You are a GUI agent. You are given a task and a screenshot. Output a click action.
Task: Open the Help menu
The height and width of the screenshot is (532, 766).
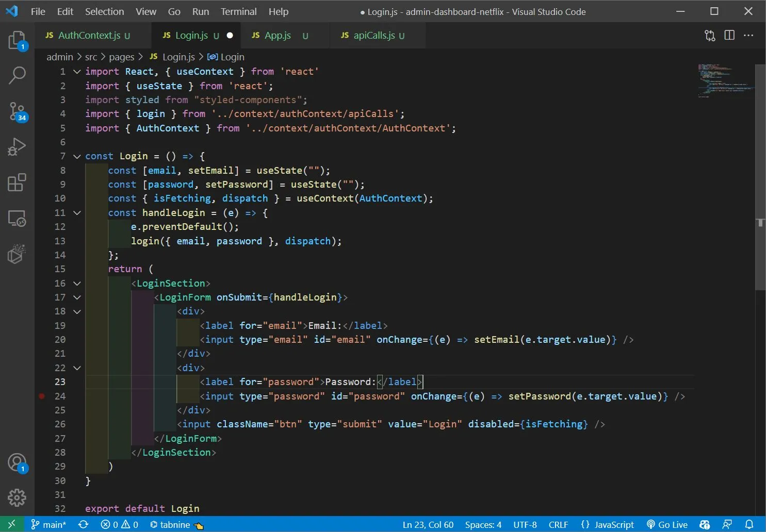pos(279,11)
